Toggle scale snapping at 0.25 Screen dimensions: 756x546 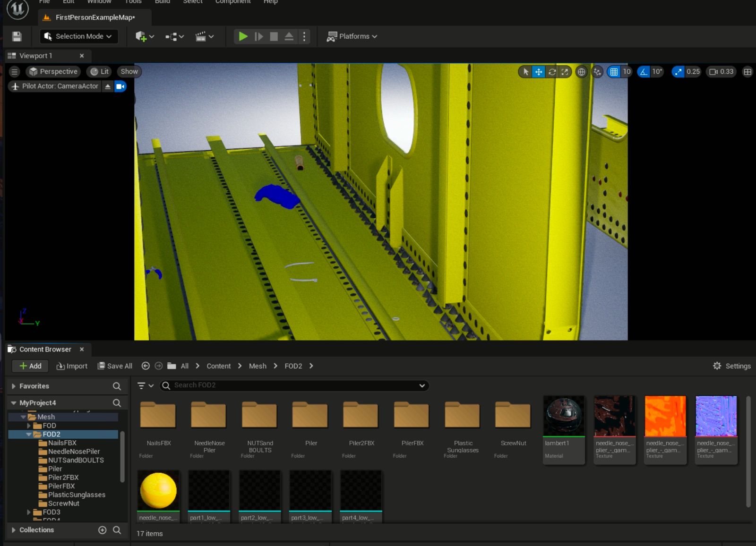(679, 72)
